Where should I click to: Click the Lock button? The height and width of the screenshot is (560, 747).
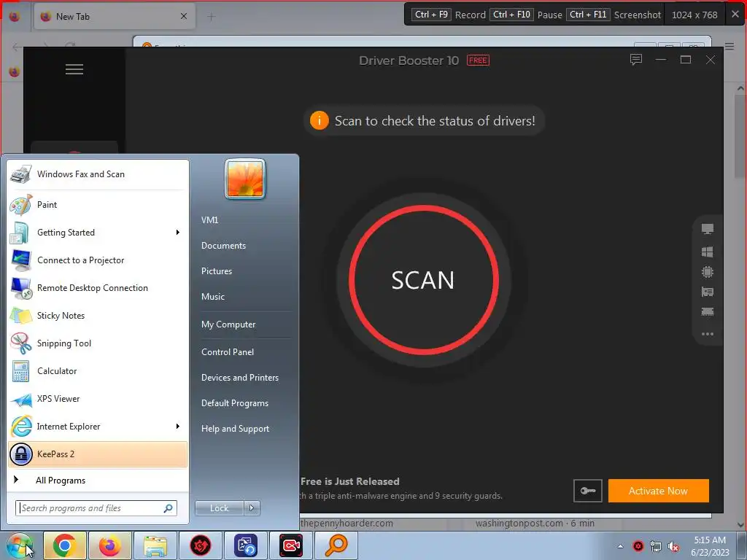click(220, 508)
